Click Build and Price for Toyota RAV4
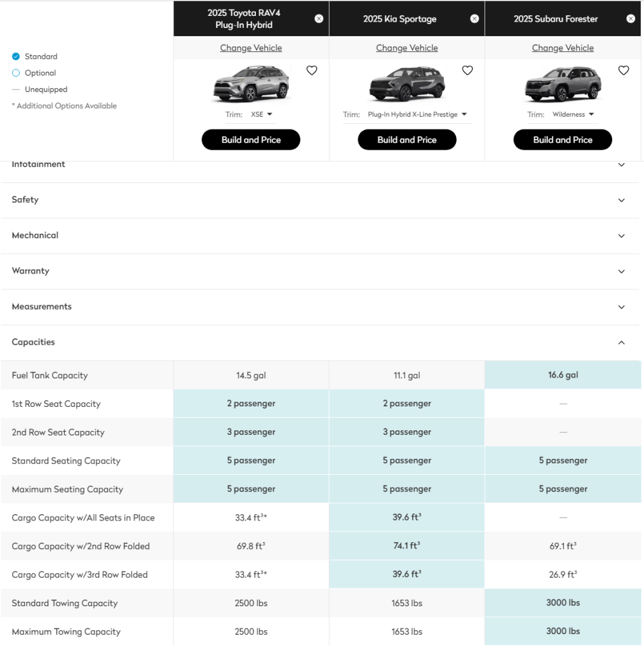 [x=251, y=140]
